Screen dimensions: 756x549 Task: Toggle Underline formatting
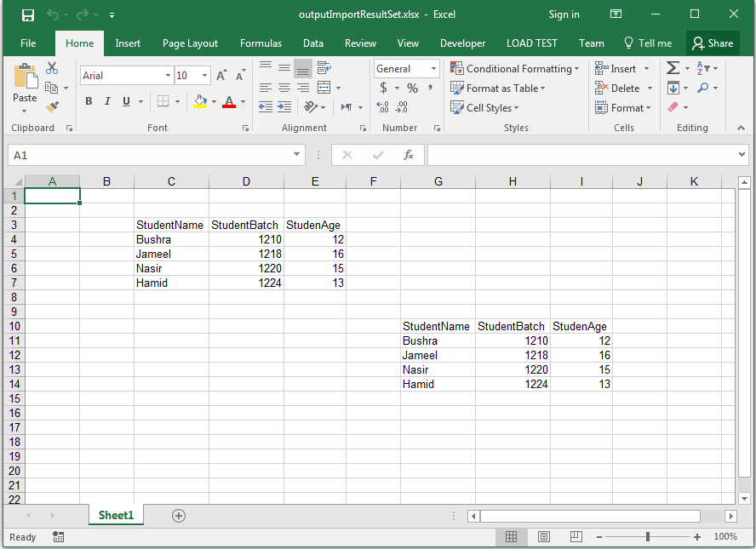pyautogui.click(x=126, y=101)
